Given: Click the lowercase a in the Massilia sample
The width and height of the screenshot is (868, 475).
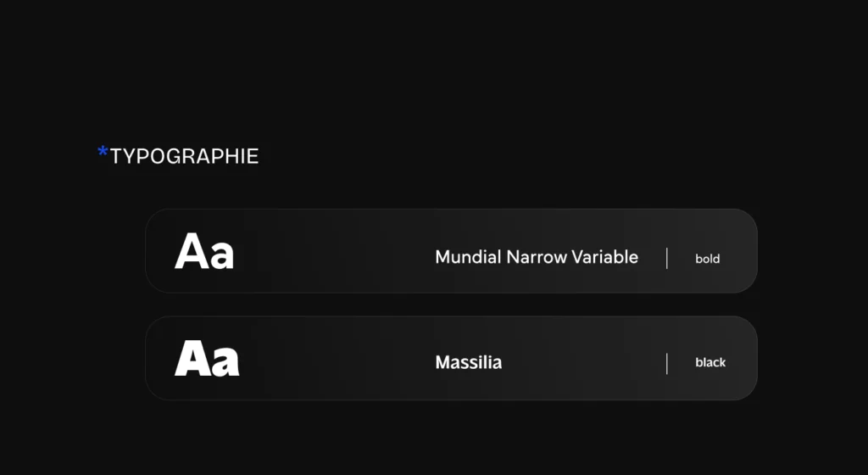Looking at the screenshot, I should point(225,363).
